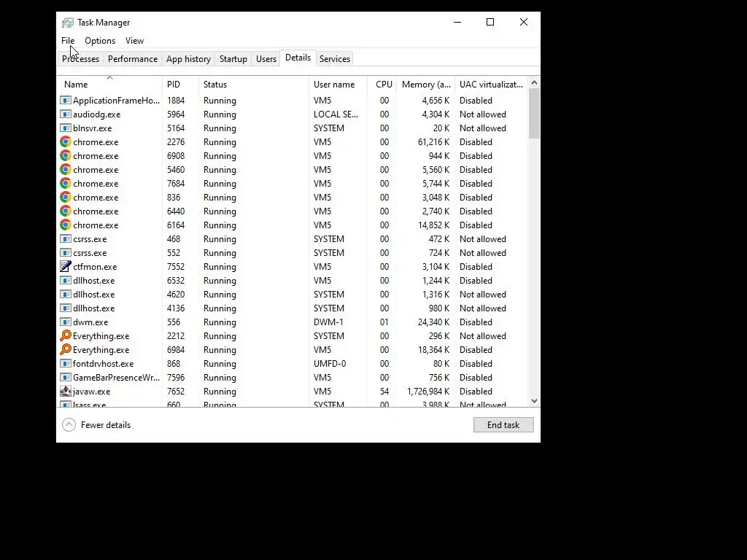The height and width of the screenshot is (560, 747).
Task: Click the audiodg.exe process name
Action: pos(97,114)
